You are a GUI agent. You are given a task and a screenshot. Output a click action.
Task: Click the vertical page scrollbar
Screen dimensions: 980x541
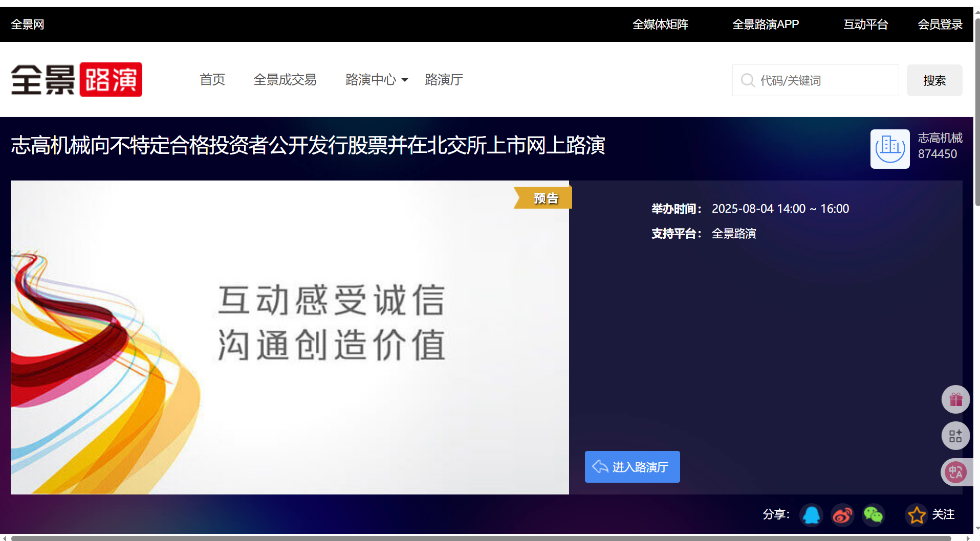(x=976, y=112)
